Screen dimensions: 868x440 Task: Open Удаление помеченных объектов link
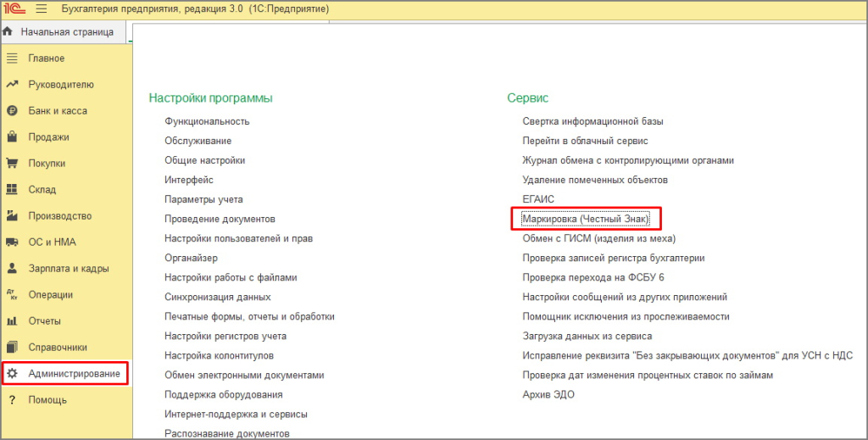click(595, 180)
